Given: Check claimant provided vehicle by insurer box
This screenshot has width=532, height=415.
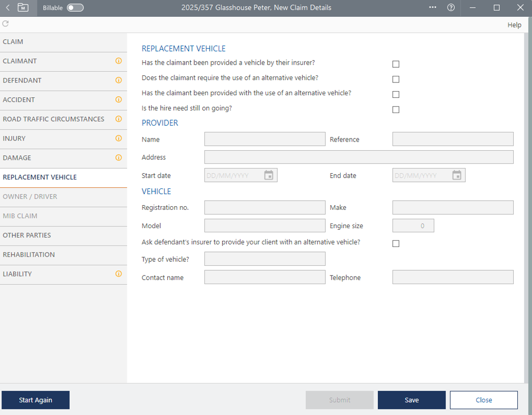Looking at the screenshot, I should click(x=396, y=64).
